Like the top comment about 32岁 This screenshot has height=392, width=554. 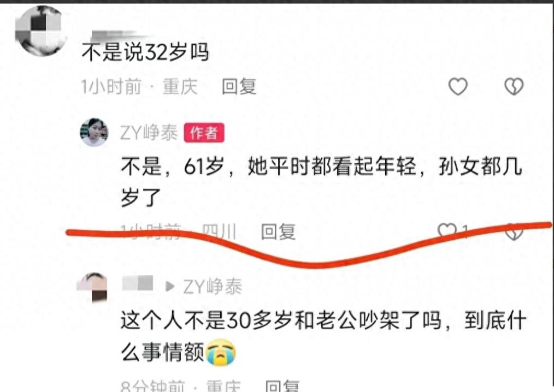click(x=458, y=86)
